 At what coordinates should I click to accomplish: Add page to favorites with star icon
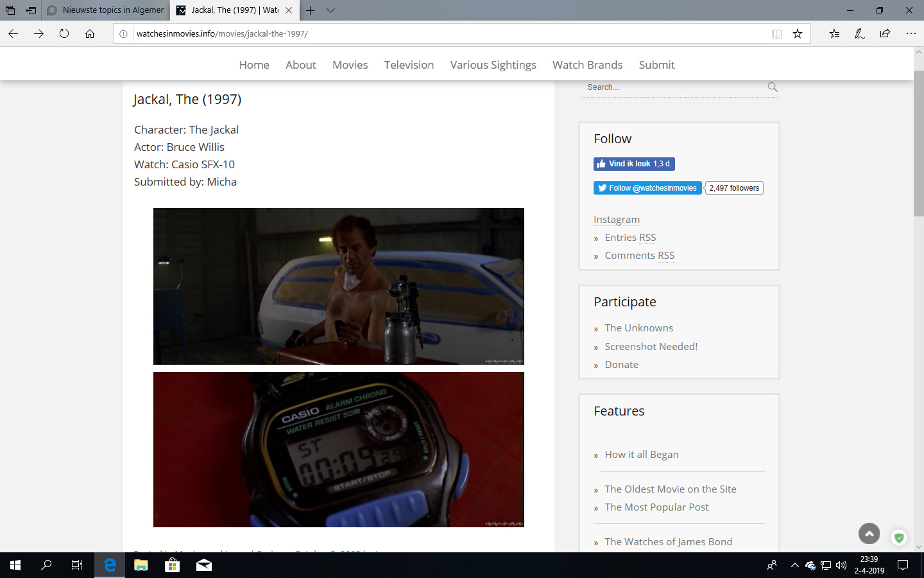pos(798,33)
